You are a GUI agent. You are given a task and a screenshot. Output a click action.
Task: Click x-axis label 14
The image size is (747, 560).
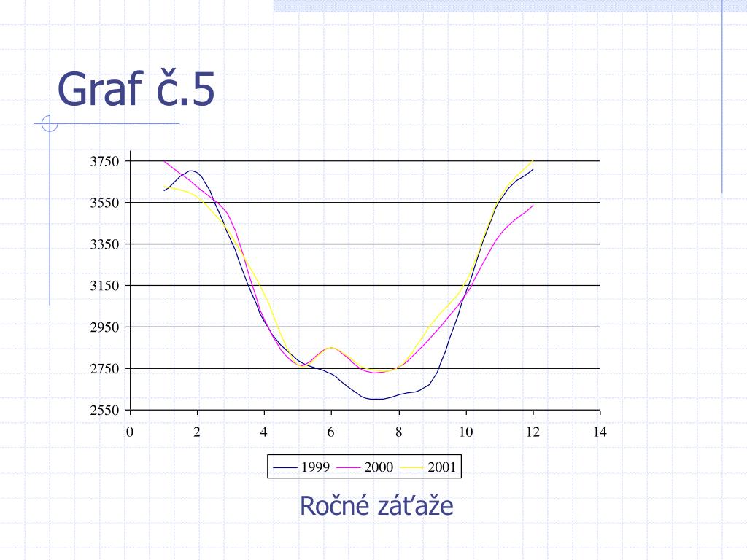600,432
